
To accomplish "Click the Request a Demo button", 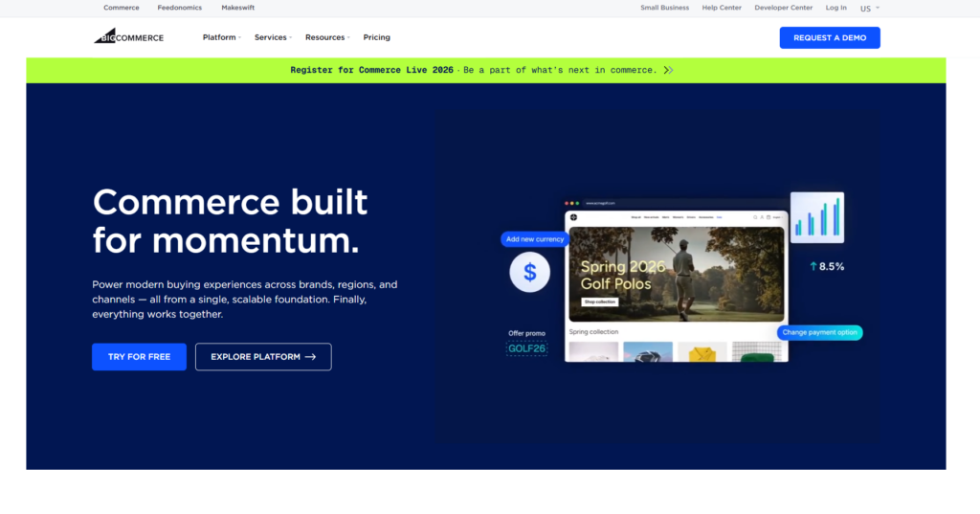I will [830, 37].
